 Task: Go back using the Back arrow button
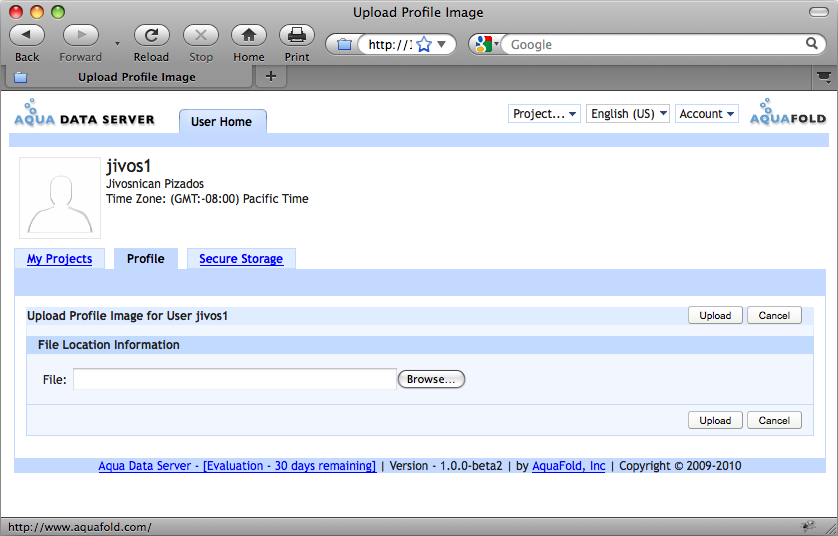27,35
